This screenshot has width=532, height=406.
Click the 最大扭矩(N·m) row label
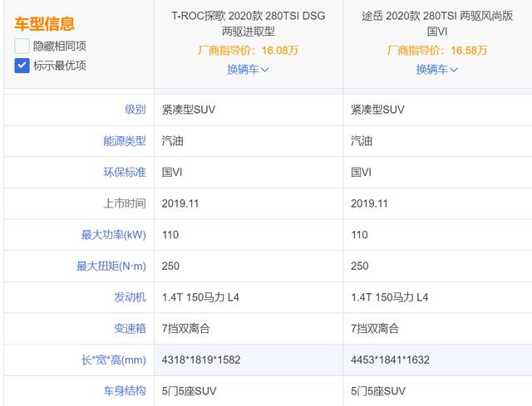click(111, 266)
